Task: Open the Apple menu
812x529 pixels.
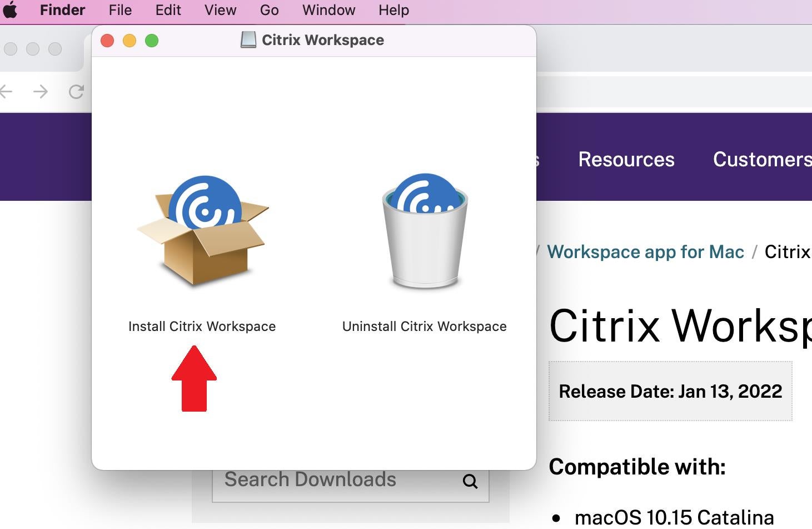Action: coord(11,10)
